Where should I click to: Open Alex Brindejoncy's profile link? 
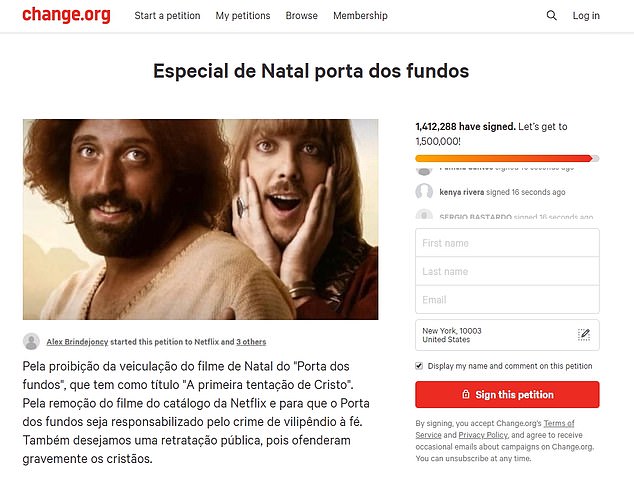pyautogui.click(x=77, y=342)
